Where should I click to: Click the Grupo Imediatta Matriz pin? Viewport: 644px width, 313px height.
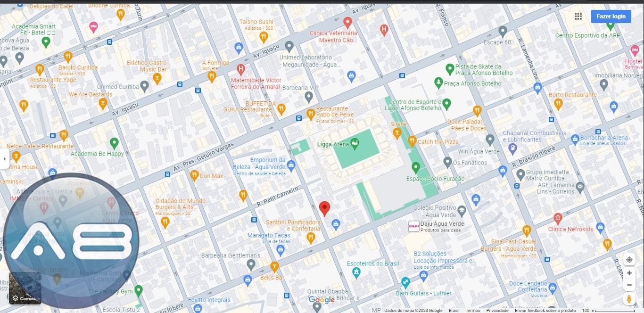[520, 174]
